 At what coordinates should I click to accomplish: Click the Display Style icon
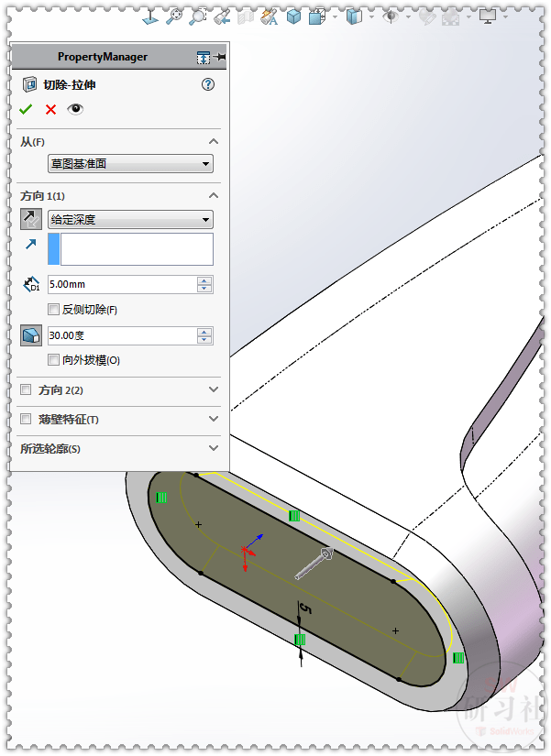tap(354, 17)
